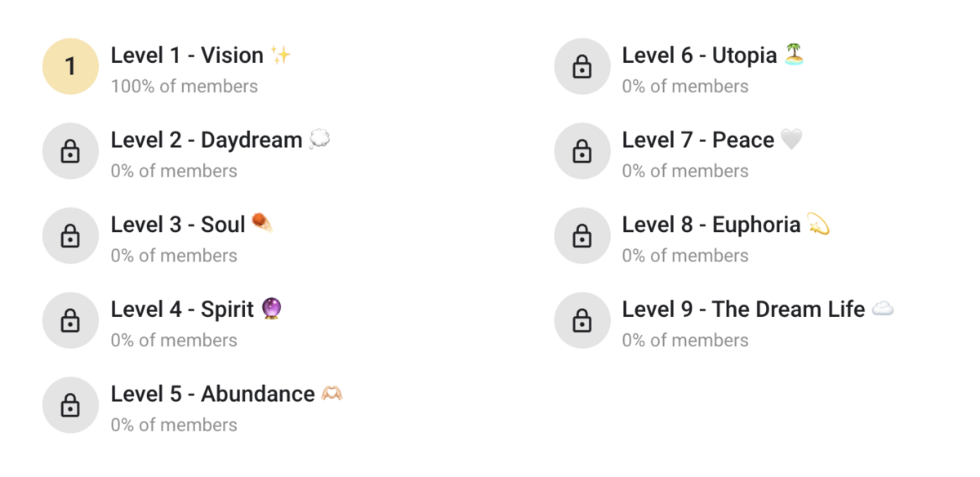Click the heart hands emoji after Abundance
This screenshot has height=477, width=980.
click(x=332, y=394)
